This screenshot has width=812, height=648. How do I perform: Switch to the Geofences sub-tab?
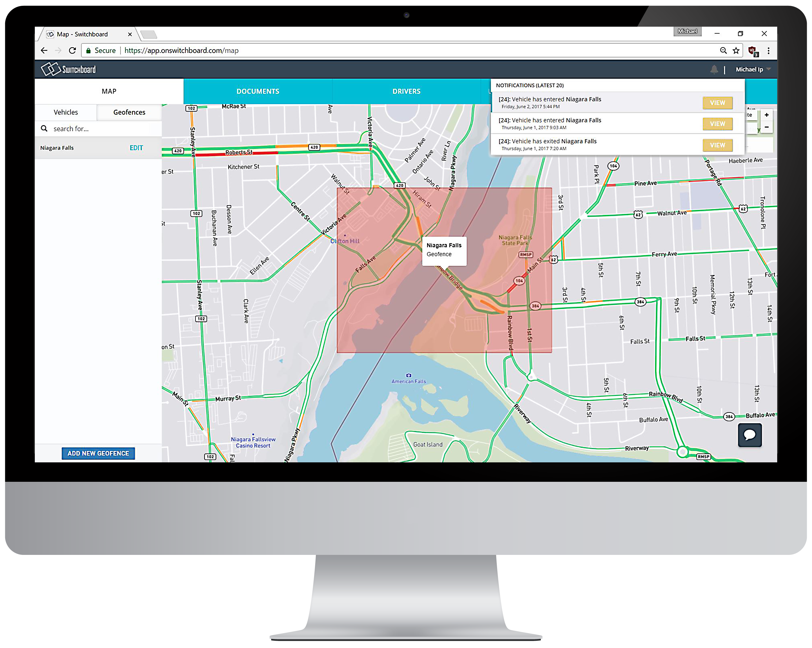[129, 112]
